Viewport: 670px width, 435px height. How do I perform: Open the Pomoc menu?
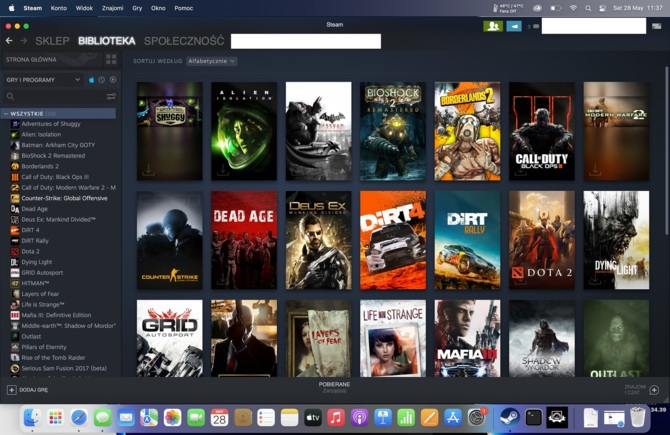click(x=184, y=8)
